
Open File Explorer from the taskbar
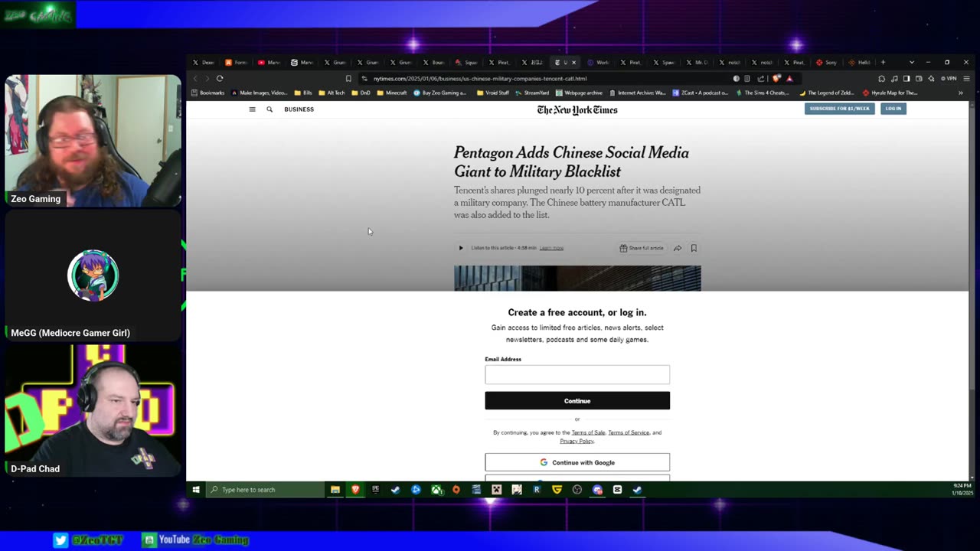[335, 490]
